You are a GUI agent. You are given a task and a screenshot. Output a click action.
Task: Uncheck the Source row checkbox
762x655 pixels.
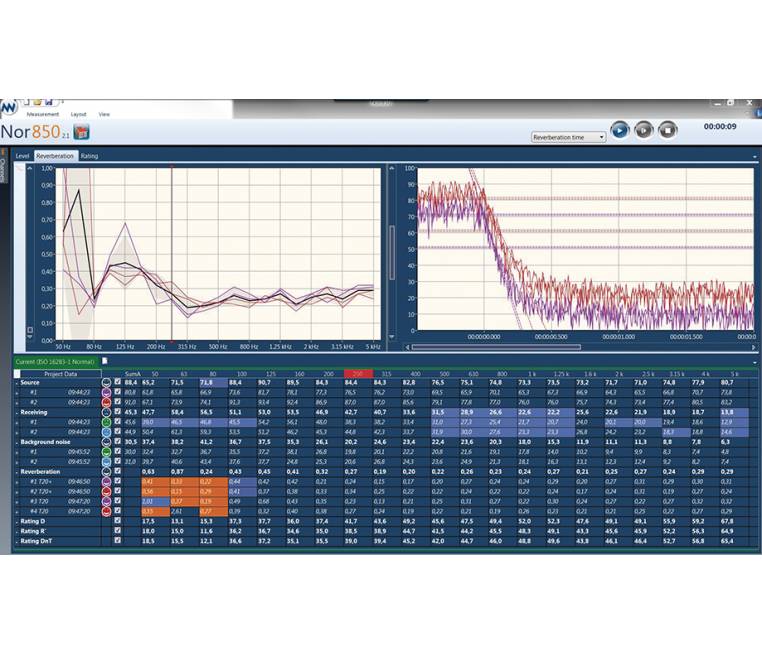[x=118, y=382]
